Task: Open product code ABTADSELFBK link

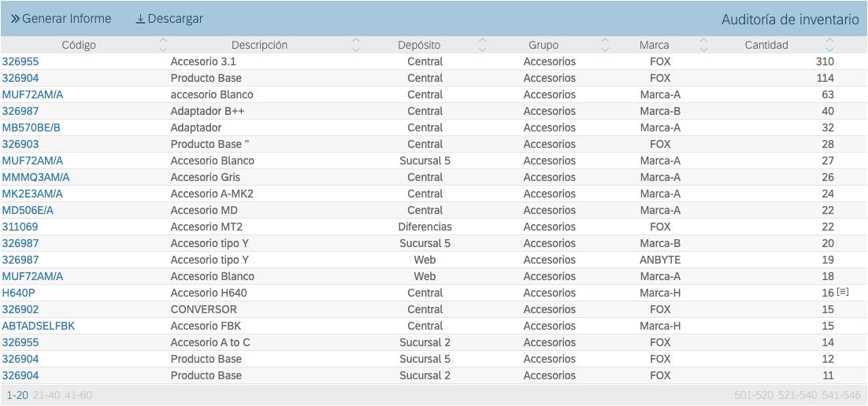Action: coord(39,326)
